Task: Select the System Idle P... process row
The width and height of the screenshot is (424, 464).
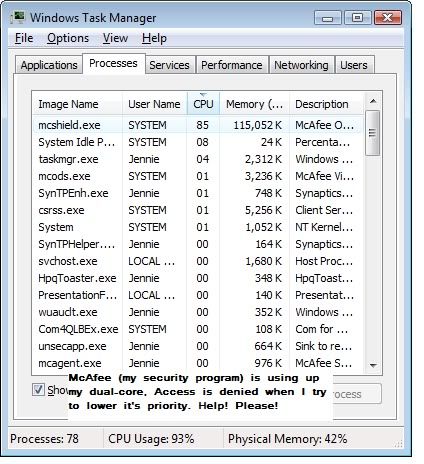Action: click(x=198, y=142)
